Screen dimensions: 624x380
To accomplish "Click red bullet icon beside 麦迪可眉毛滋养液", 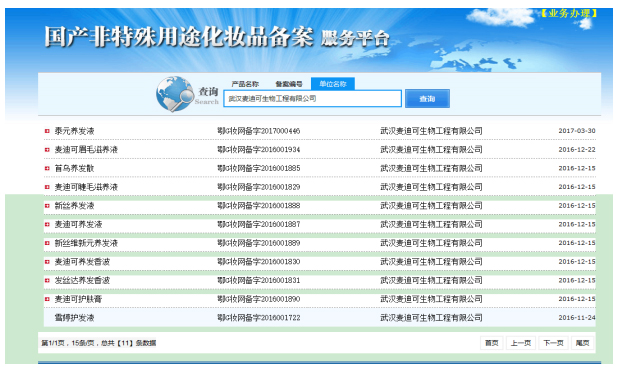I will 47,150.
